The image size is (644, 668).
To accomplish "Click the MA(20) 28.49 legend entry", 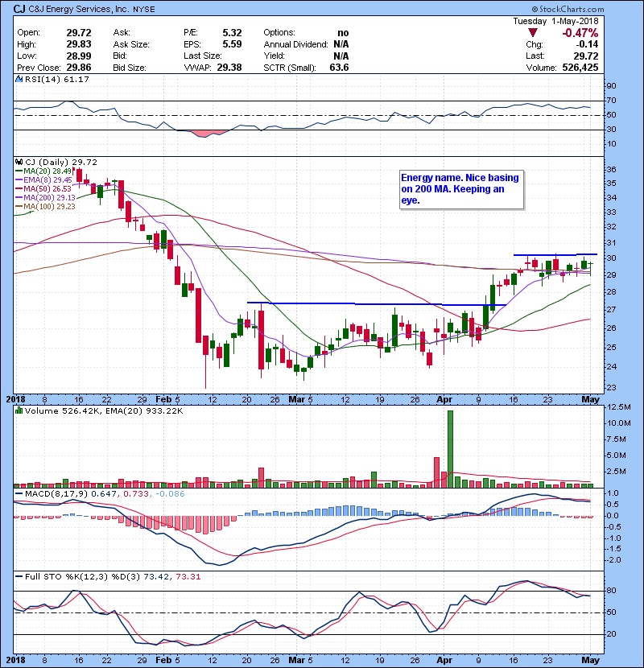I will (43, 171).
